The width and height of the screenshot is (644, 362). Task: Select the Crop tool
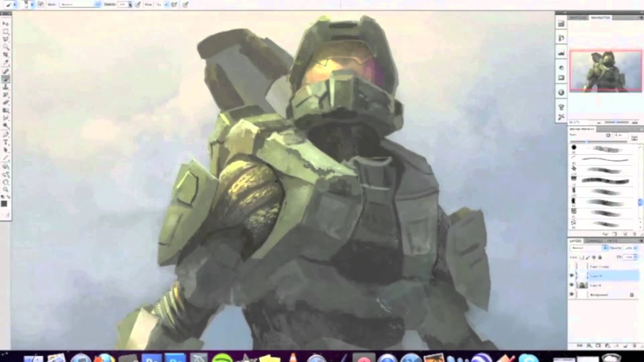6,54
